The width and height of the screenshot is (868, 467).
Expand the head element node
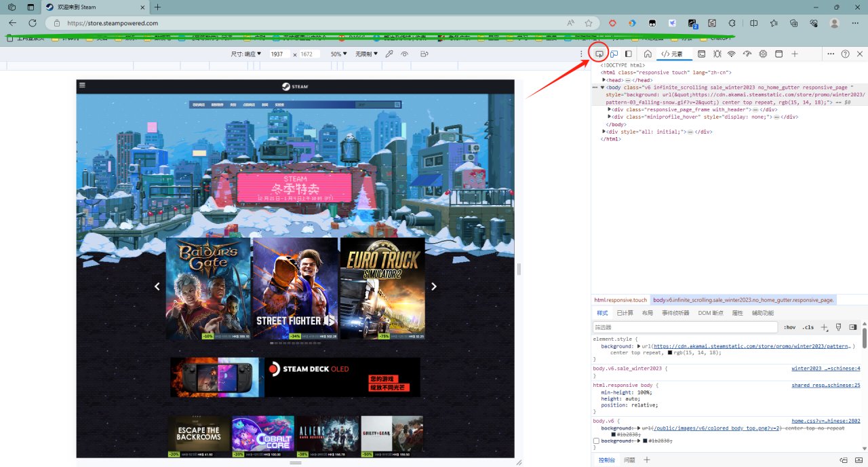click(604, 80)
